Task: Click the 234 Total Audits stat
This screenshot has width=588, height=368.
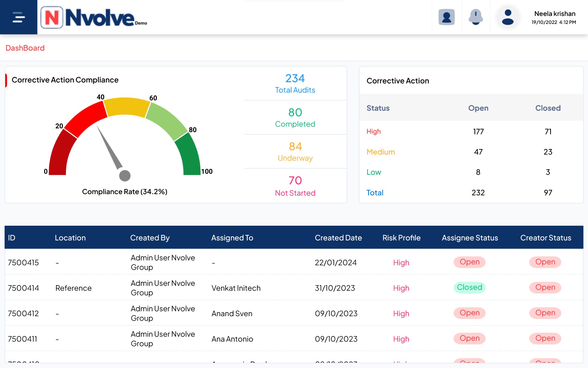Action: click(295, 83)
